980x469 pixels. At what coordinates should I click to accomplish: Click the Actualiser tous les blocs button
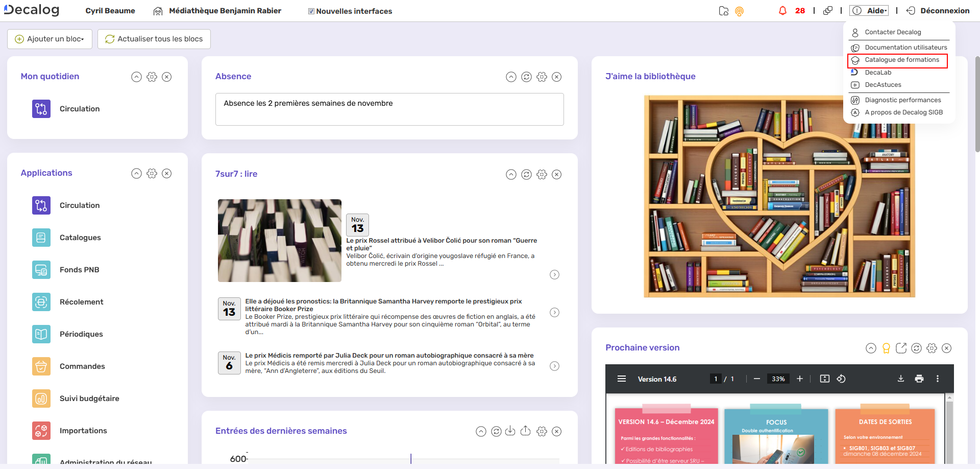[x=154, y=39]
